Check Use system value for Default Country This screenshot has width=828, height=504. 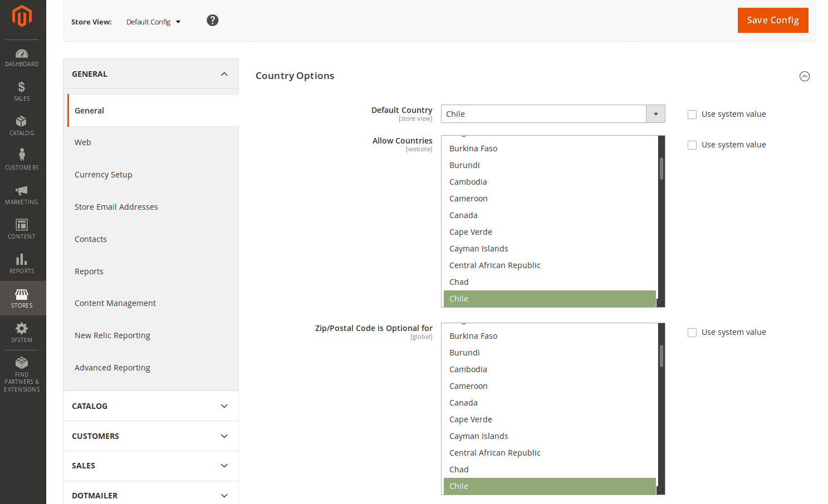(x=692, y=115)
